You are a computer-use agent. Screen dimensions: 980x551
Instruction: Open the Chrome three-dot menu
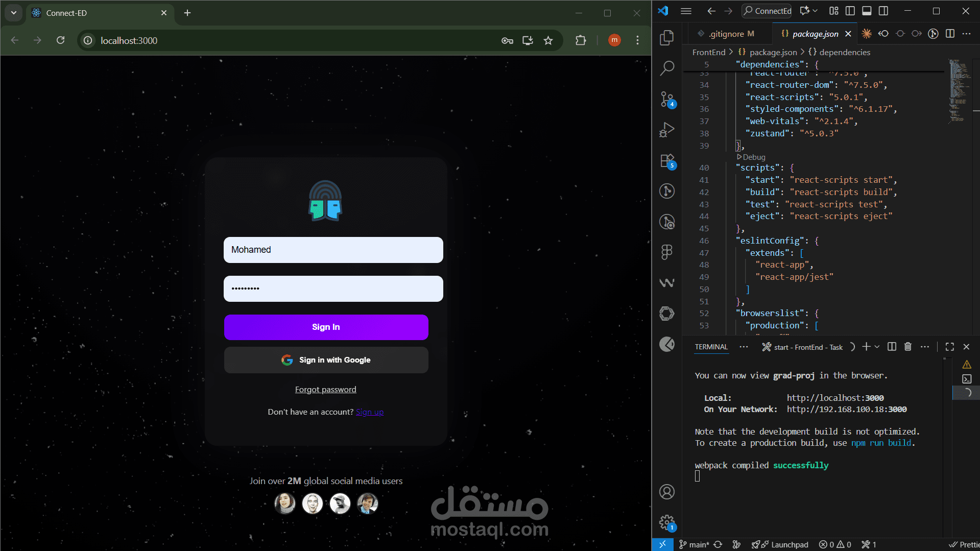click(x=637, y=40)
